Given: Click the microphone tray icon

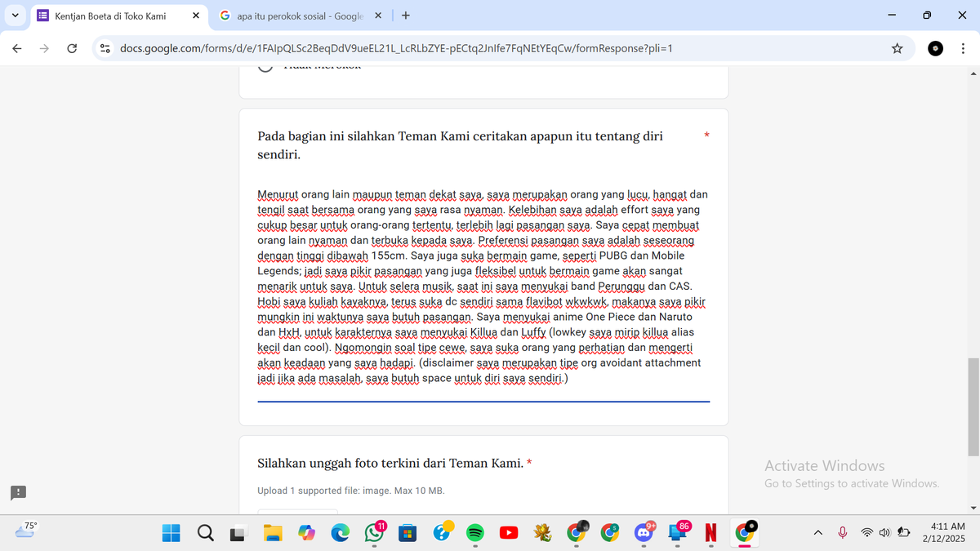Looking at the screenshot, I should (x=843, y=532).
